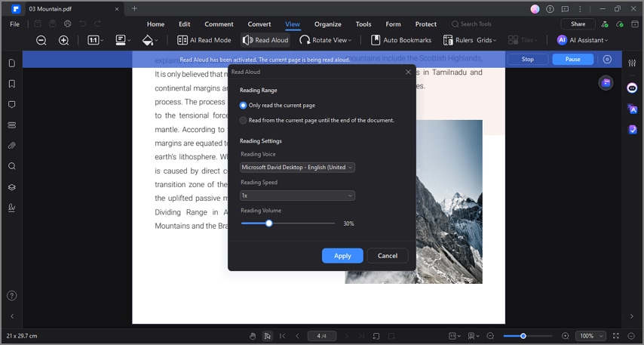Click the floating purple assistant button
The width and height of the screenshot is (644, 345).
click(x=606, y=83)
